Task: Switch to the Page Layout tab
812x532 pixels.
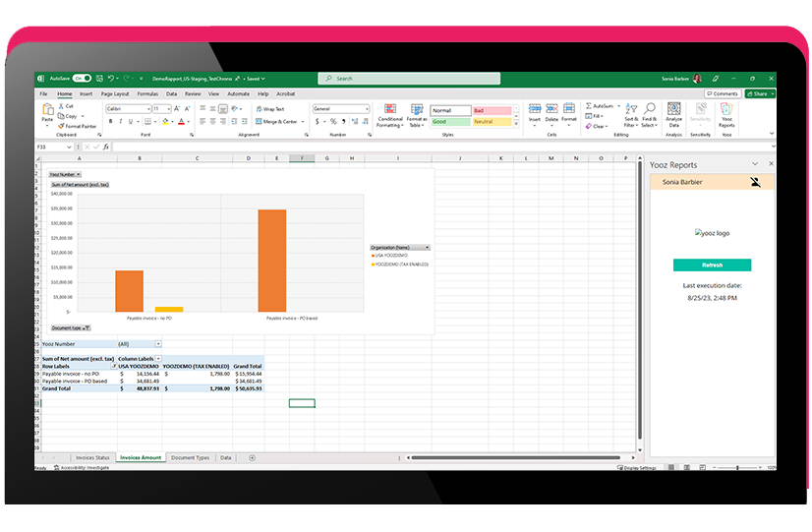Action: [x=115, y=93]
